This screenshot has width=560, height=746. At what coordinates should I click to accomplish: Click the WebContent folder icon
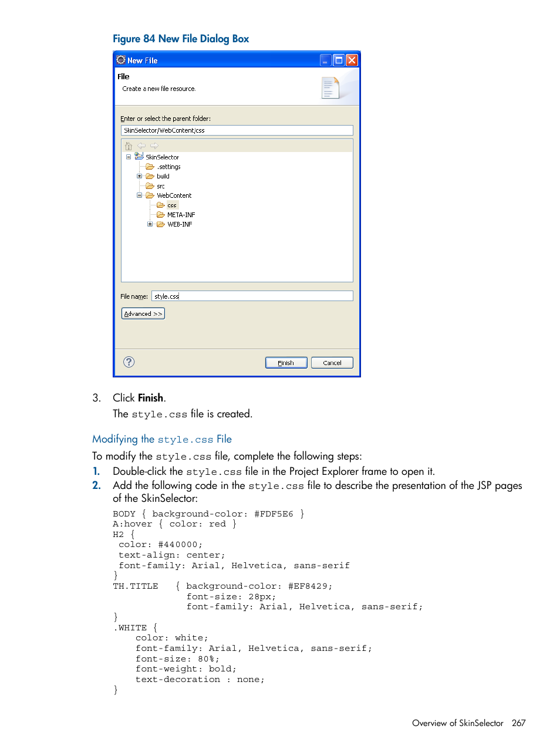pyautogui.click(x=150, y=195)
